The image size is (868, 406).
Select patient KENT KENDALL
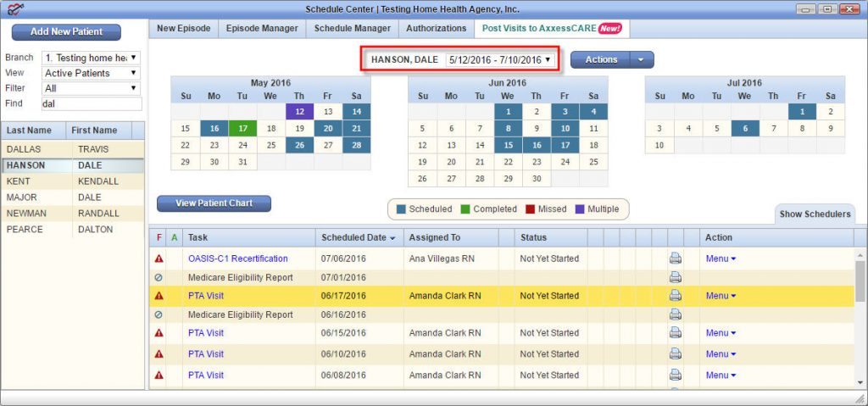coord(73,181)
